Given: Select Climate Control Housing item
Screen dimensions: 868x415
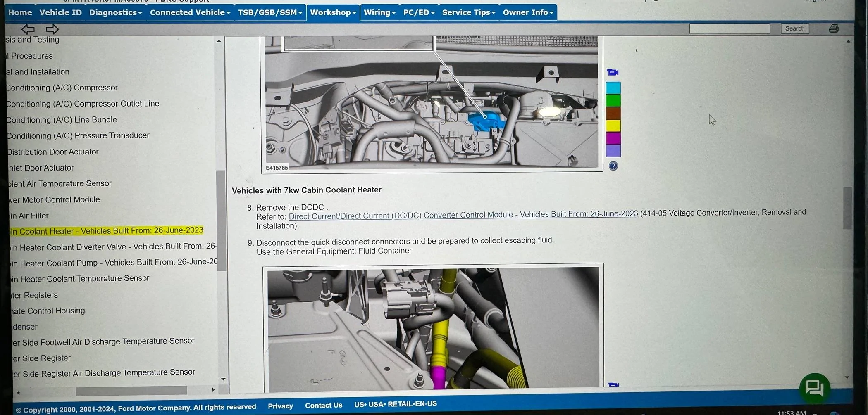Looking at the screenshot, I should point(48,311).
